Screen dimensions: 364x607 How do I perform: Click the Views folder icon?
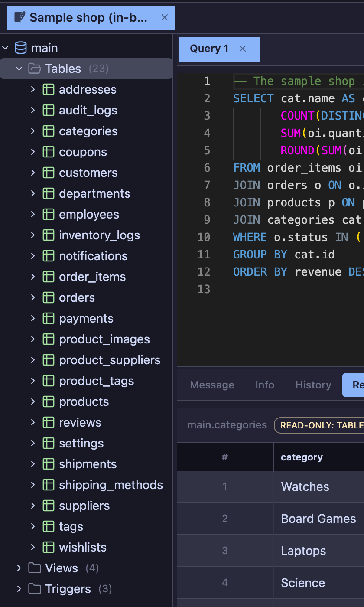[x=34, y=568]
